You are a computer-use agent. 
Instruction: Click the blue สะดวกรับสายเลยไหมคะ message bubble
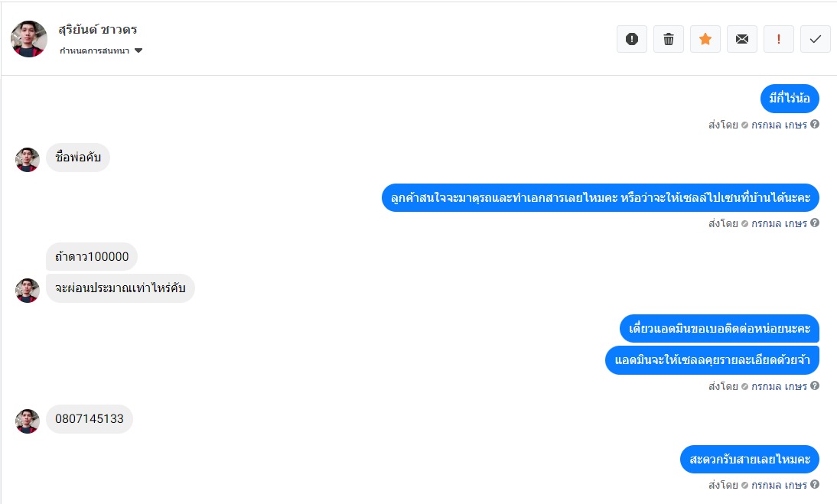point(750,460)
